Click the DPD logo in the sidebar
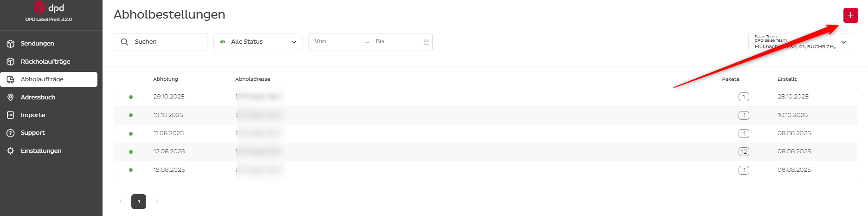 [x=49, y=8]
